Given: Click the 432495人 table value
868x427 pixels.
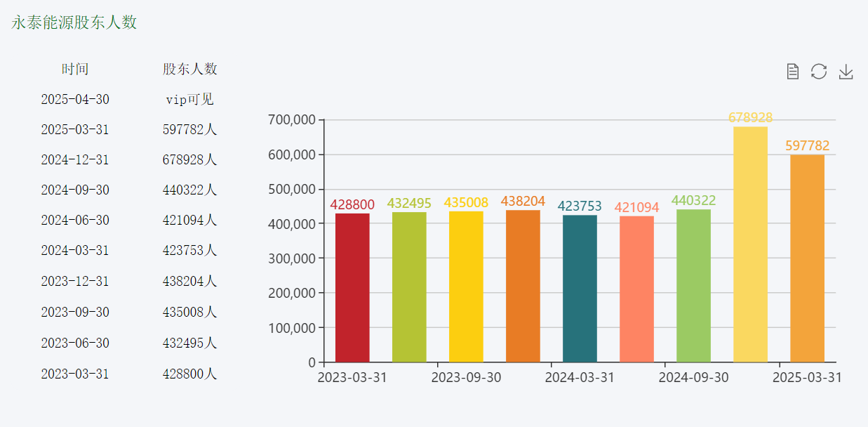Looking at the screenshot, I should 190,343.
